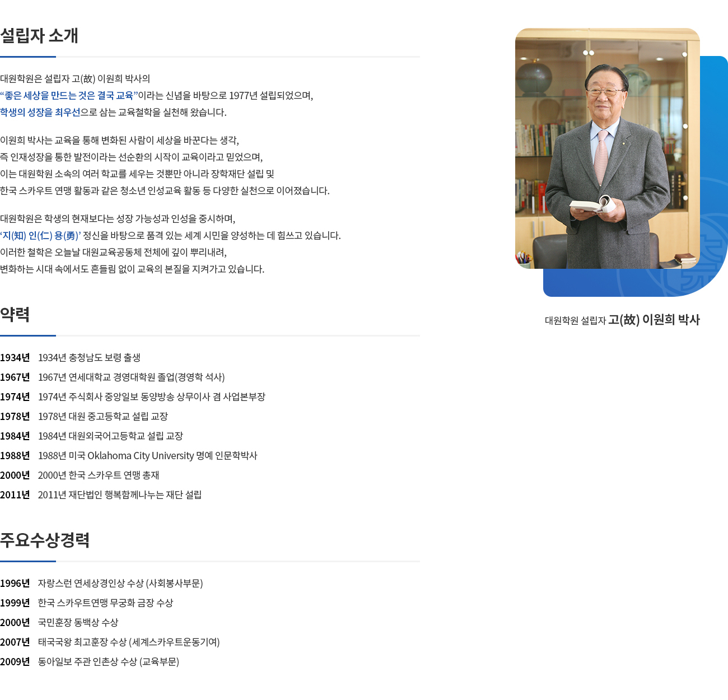Click the 한국 스카우트 연맹 총재 entry
This screenshot has height=700, width=728.
coord(99,475)
